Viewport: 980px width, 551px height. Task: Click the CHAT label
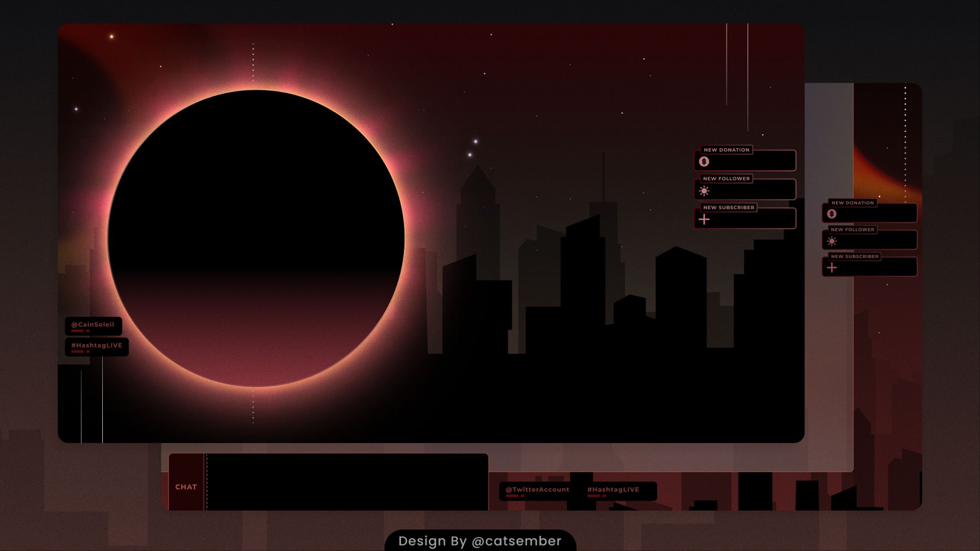tap(186, 487)
